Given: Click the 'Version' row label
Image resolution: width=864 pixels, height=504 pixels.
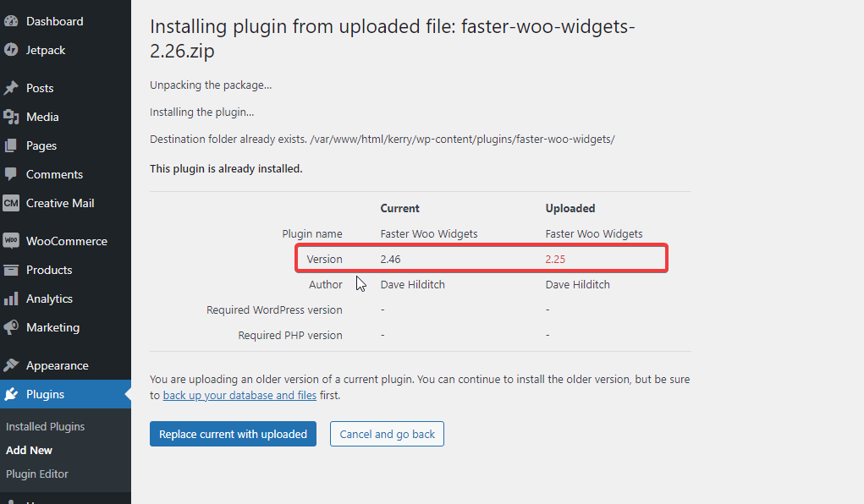Looking at the screenshot, I should pos(325,259).
